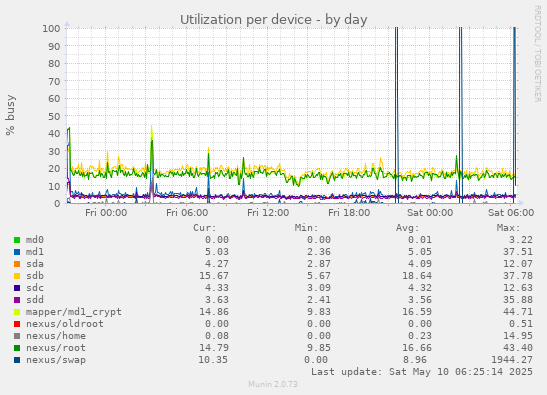The width and height of the screenshot is (547, 395).
Task: Click nexus/home max value 14.95
Action: (518, 336)
